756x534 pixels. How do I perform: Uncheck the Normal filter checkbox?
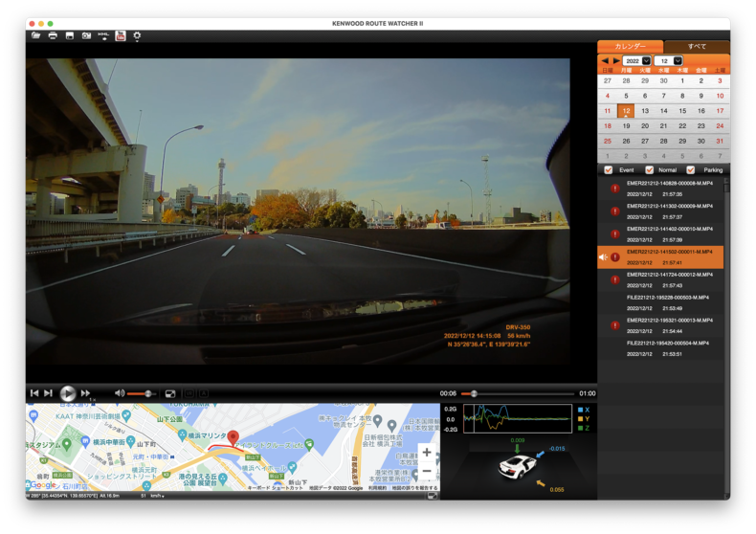coord(650,170)
